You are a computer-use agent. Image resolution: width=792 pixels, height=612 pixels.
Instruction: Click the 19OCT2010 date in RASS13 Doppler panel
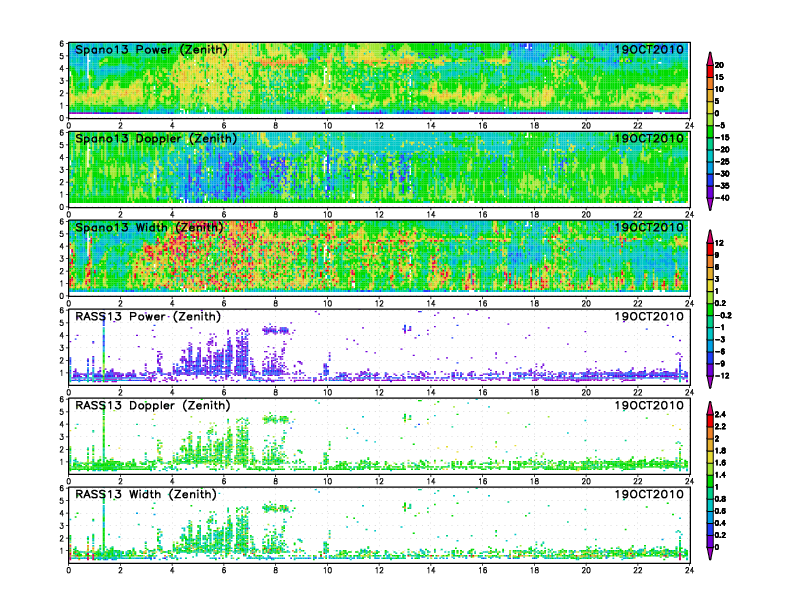pyautogui.click(x=649, y=405)
